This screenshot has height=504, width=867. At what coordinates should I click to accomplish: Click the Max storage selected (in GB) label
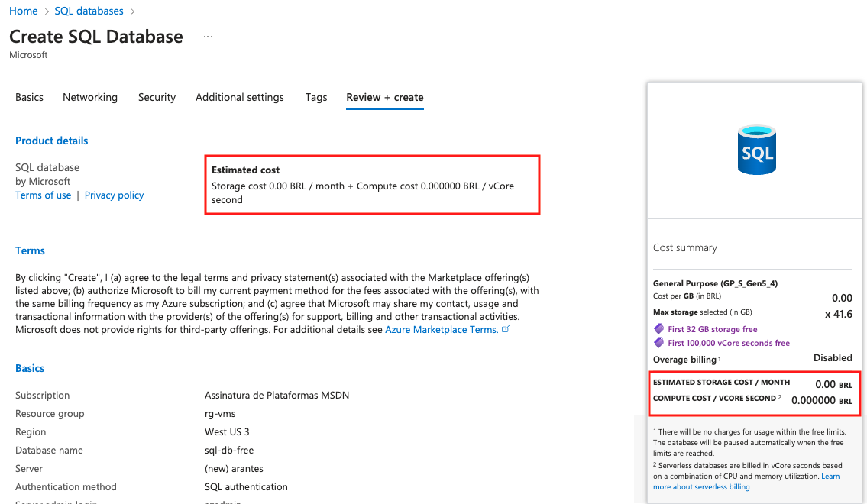702,312
